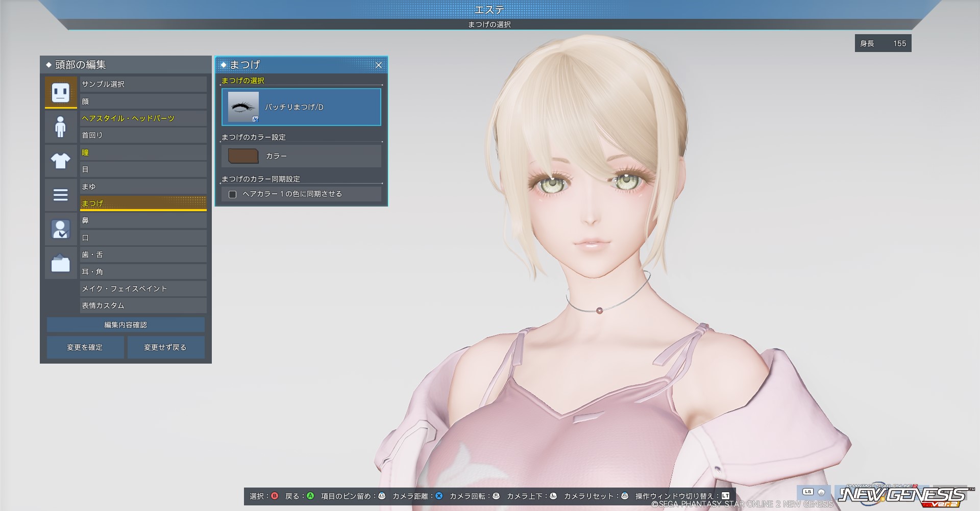Open the 鼻 nose menu item
Screen dimensions: 980x511
[143, 220]
